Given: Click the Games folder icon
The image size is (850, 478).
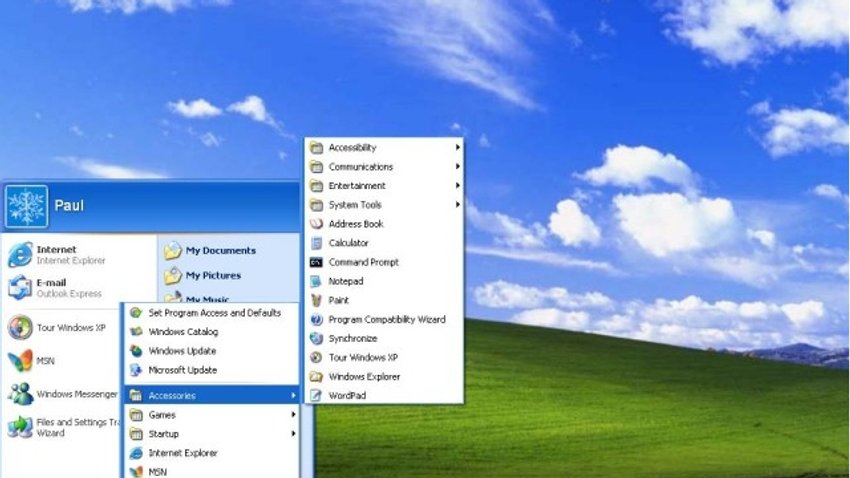Looking at the screenshot, I should [x=136, y=415].
